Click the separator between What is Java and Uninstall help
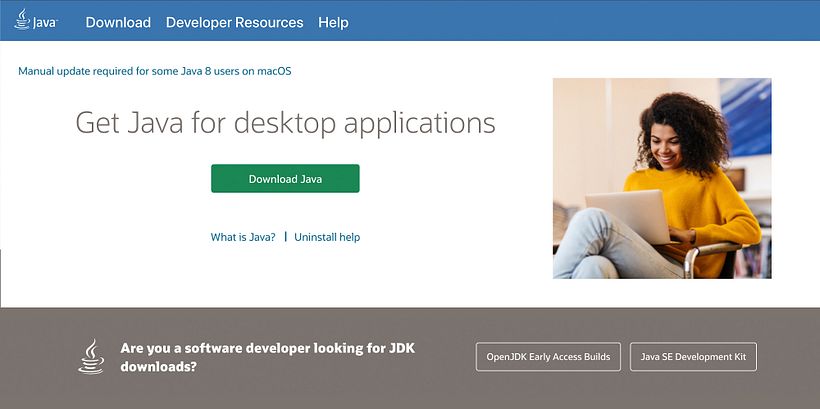820x409 pixels. tap(285, 237)
